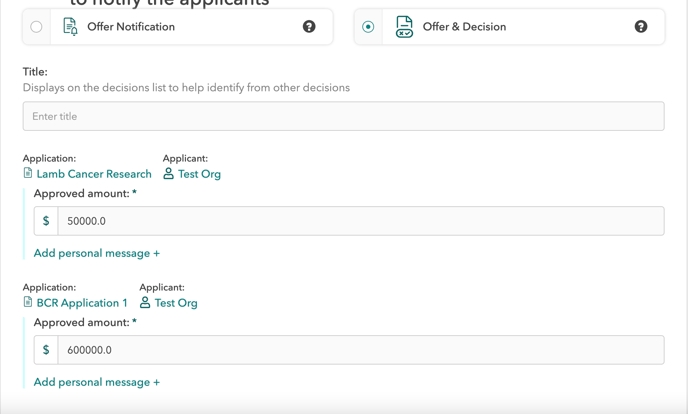Click the Offer Notification option label
688x414 pixels.
click(x=131, y=27)
